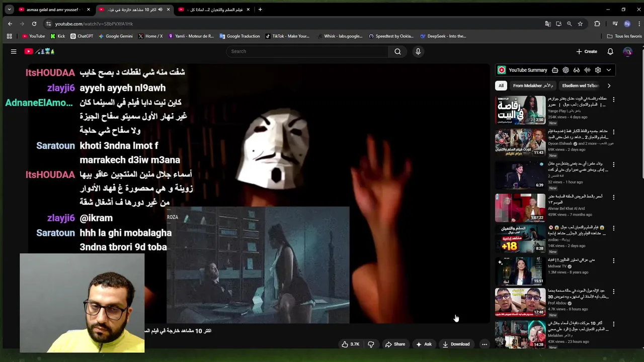Image resolution: width=644 pixels, height=362 pixels.
Task: Reload the current page
Action: 34,24
